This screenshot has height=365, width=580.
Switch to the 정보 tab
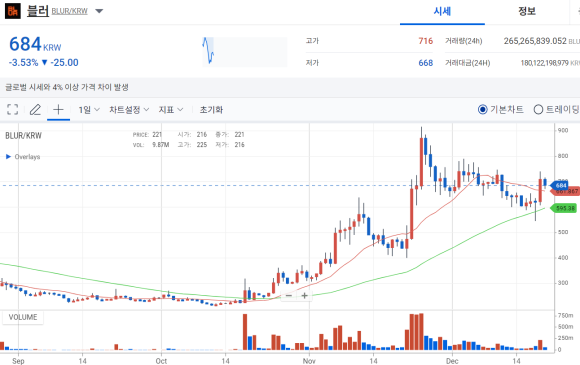point(527,11)
